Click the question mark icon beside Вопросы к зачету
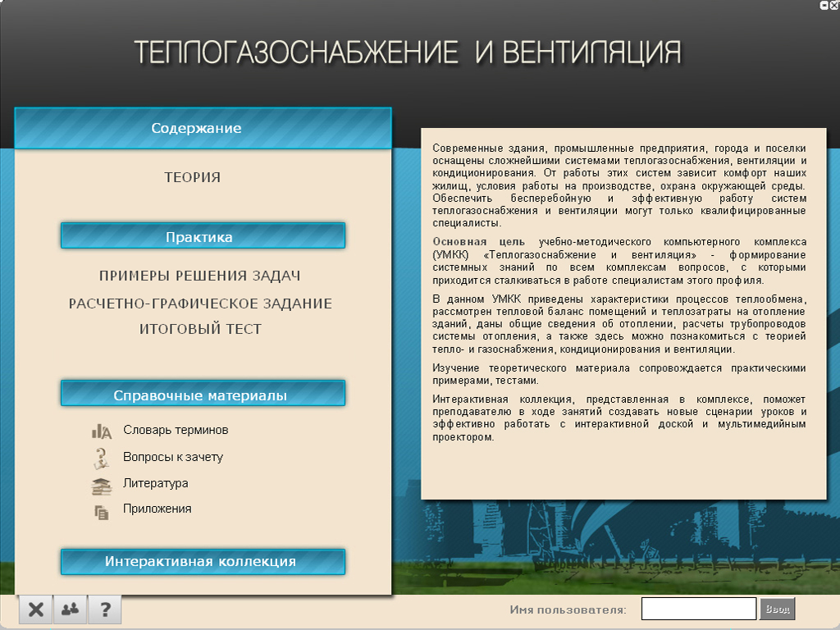 click(x=102, y=458)
